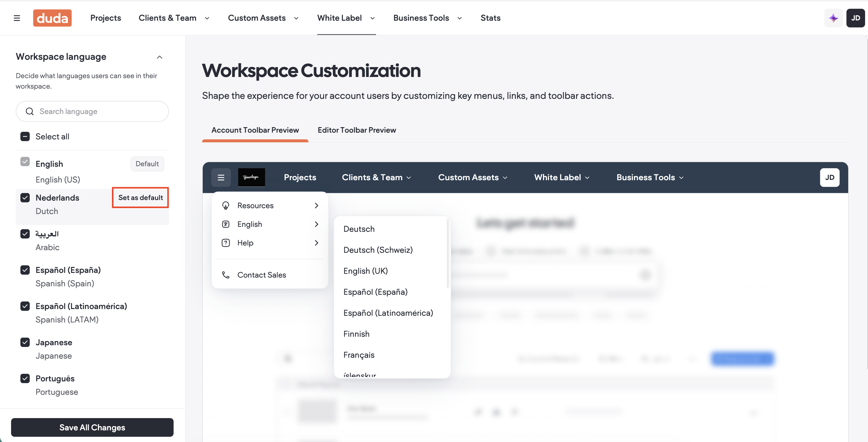Click the search magnifier icon

pos(30,111)
